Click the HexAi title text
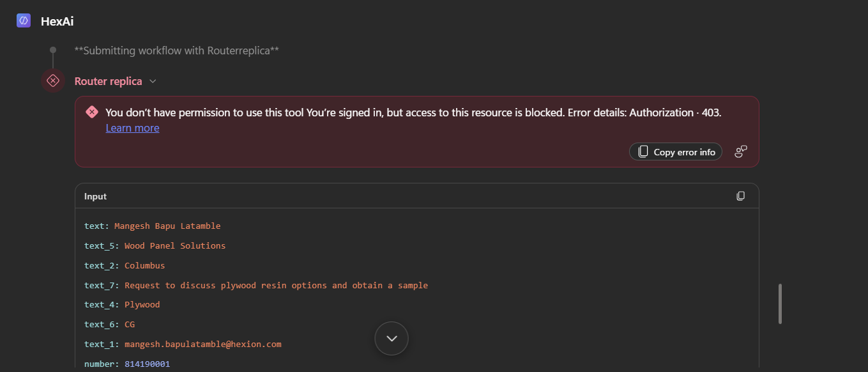868x372 pixels. [57, 21]
